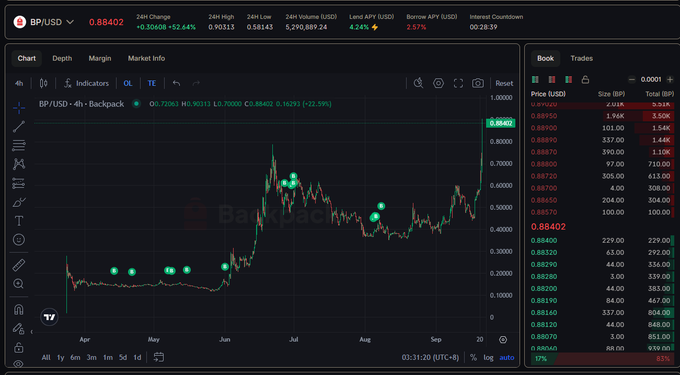Image resolution: width=680 pixels, height=375 pixels.
Task: Toggle percent scale on price axis
Action: (473, 358)
